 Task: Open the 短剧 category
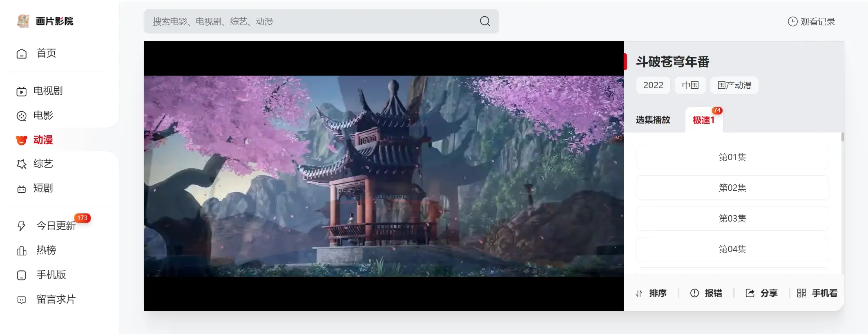pyautogui.click(x=35, y=188)
